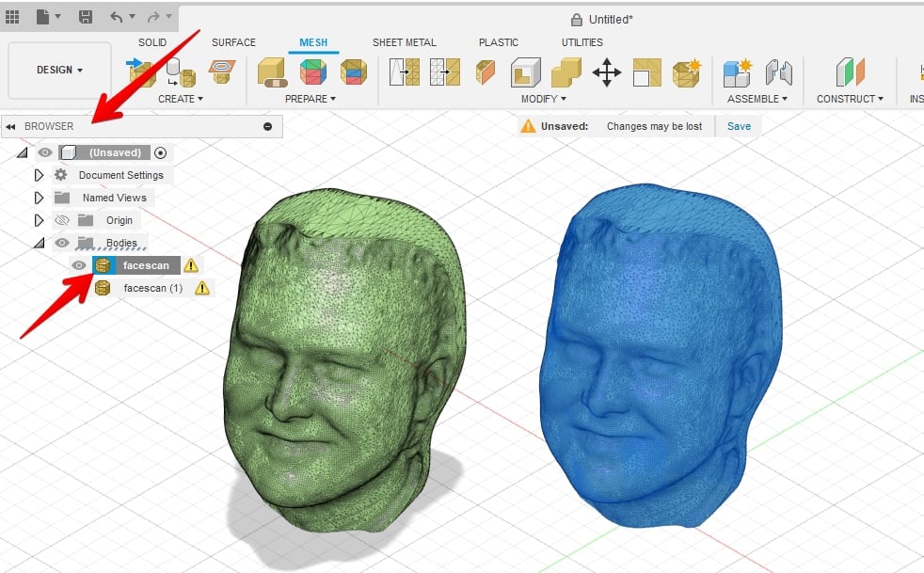Toggle visibility eye of the (Unsaved) root
The image size is (924, 573).
tap(45, 152)
